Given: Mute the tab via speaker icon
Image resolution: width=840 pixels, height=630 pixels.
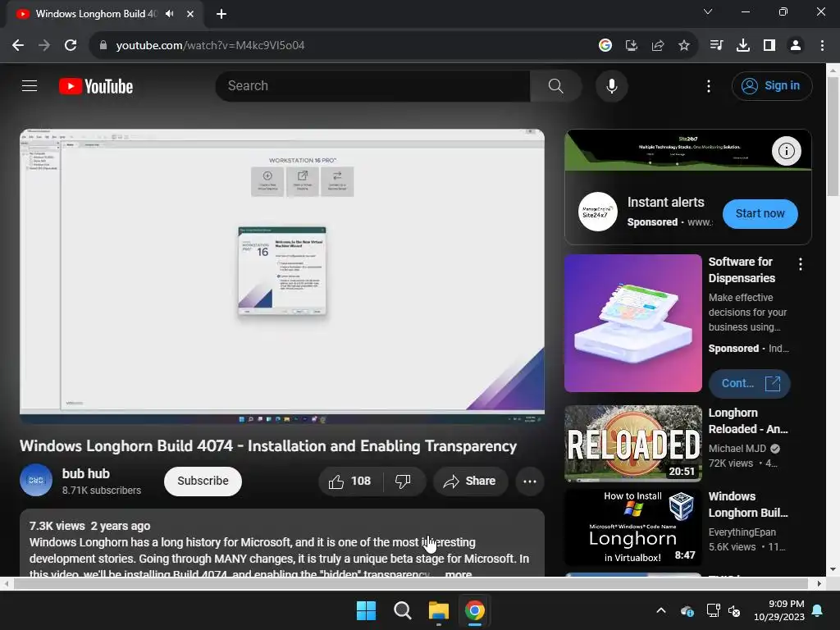Looking at the screenshot, I should [x=169, y=13].
